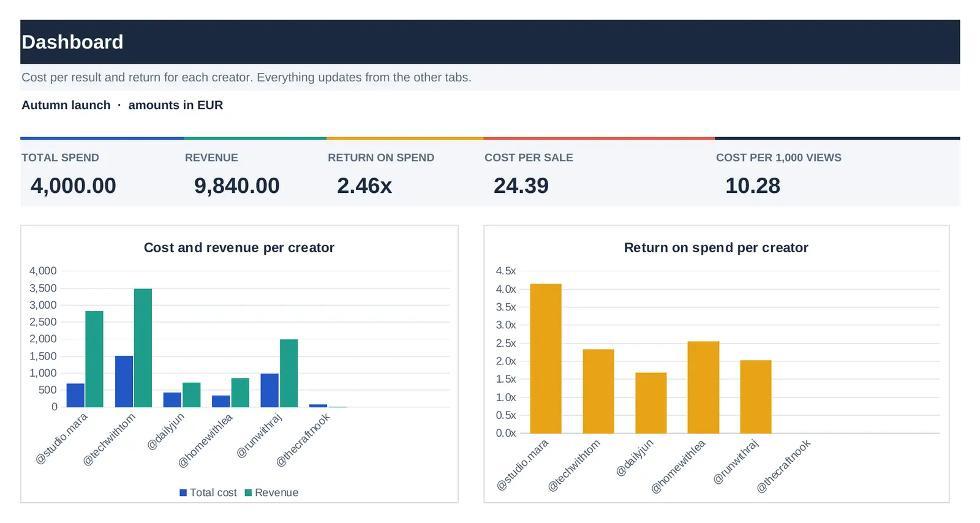Viewport: 980px width, 523px height.
Task: Click the blue Total cost legend swatch
Action: coord(183,493)
